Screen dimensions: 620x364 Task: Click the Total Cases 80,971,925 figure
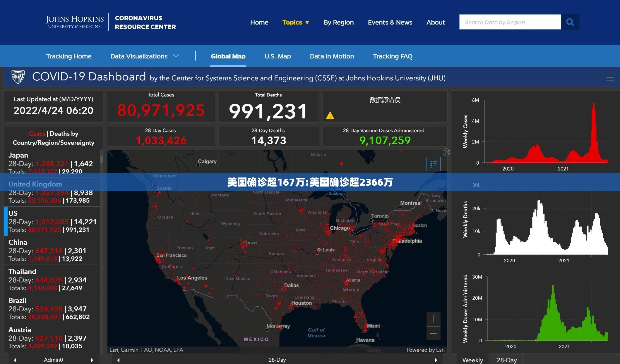tap(161, 111)
